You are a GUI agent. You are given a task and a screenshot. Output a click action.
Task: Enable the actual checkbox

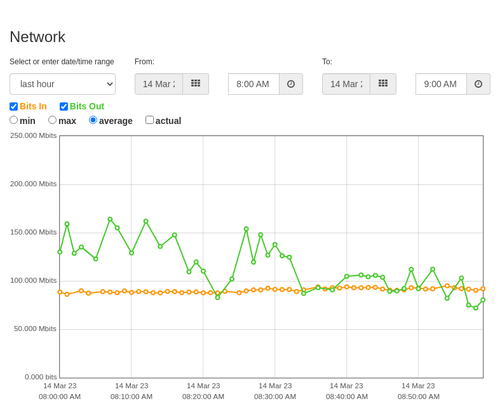150,120
